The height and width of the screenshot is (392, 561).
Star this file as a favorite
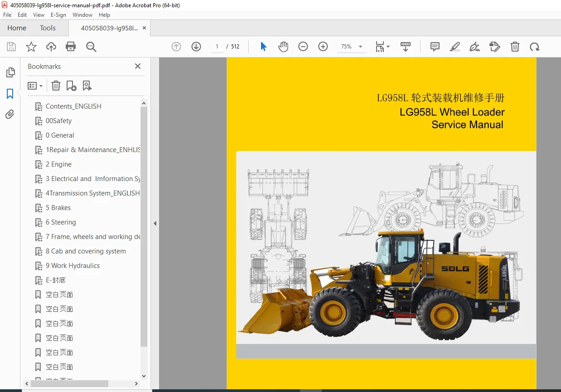coord(31,47)
